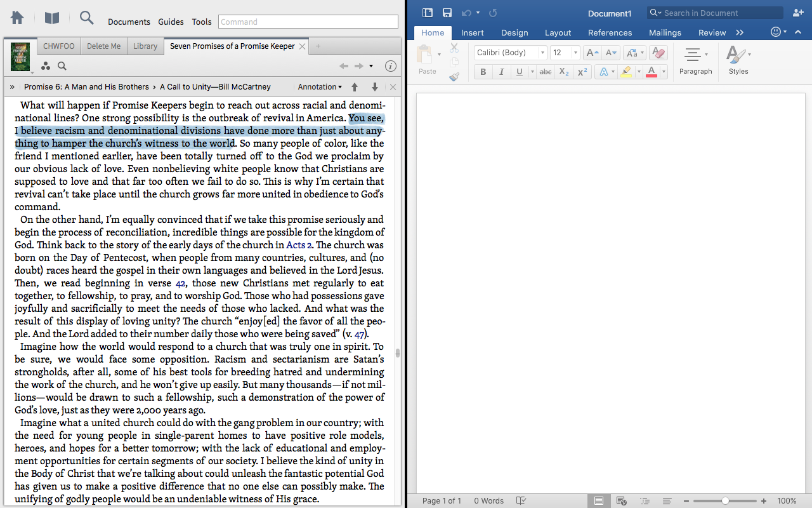The width and height of the screenshot is (812, 508).
Task: Open the Guides menu in Logos
Action: tap(171, 22)
